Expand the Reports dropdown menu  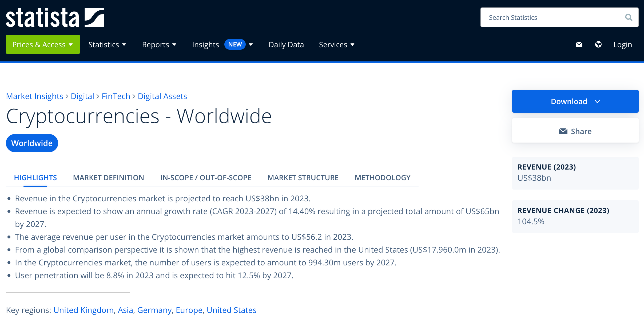click(x=159, y=45)
